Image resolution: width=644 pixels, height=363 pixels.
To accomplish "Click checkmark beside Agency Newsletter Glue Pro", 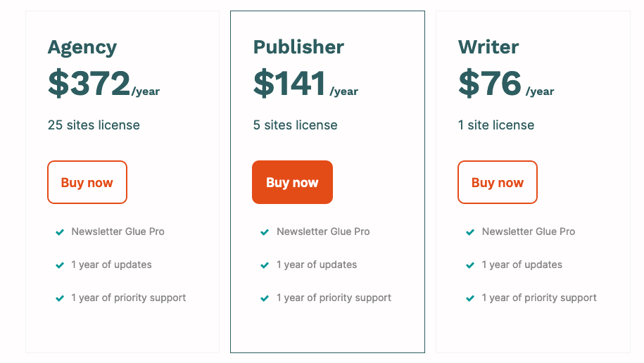I will tap(60, 232).
